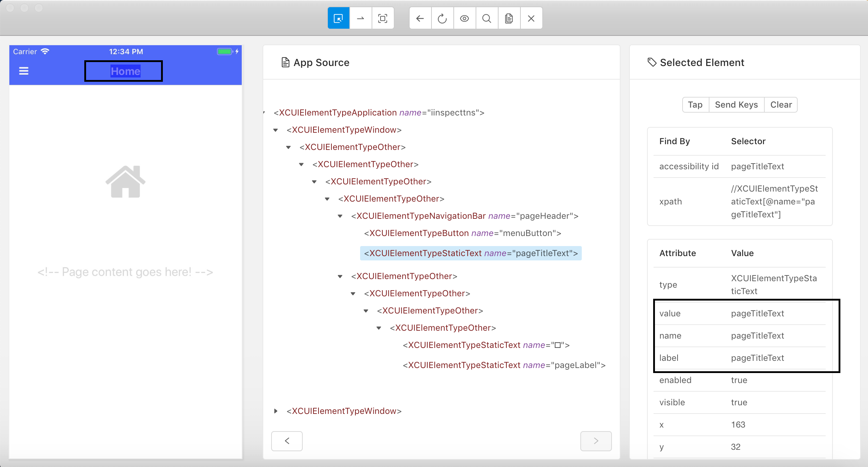868x467 pixels.
Task: Click the enabled attribute value true
Action: click(739, 380)
